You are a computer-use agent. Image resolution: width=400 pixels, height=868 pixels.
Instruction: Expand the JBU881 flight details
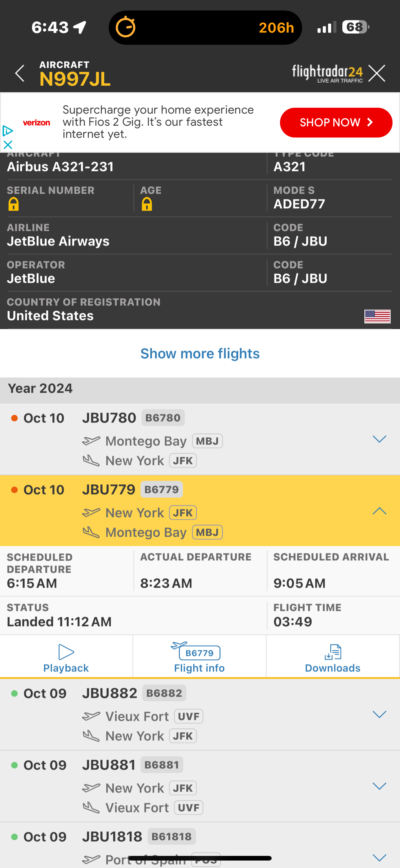tap(379, 786)
